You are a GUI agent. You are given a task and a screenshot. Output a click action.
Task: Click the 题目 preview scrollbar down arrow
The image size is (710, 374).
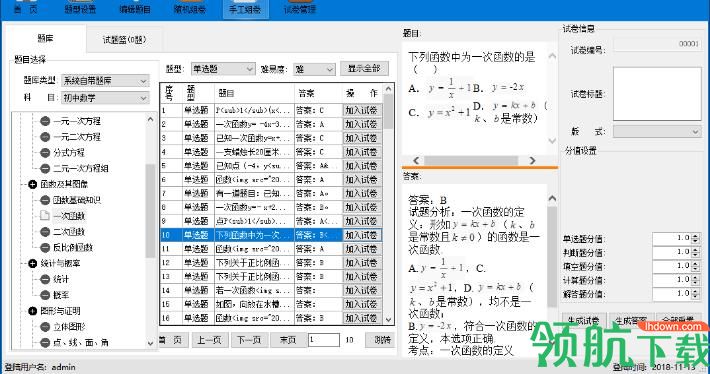[552, 141]
